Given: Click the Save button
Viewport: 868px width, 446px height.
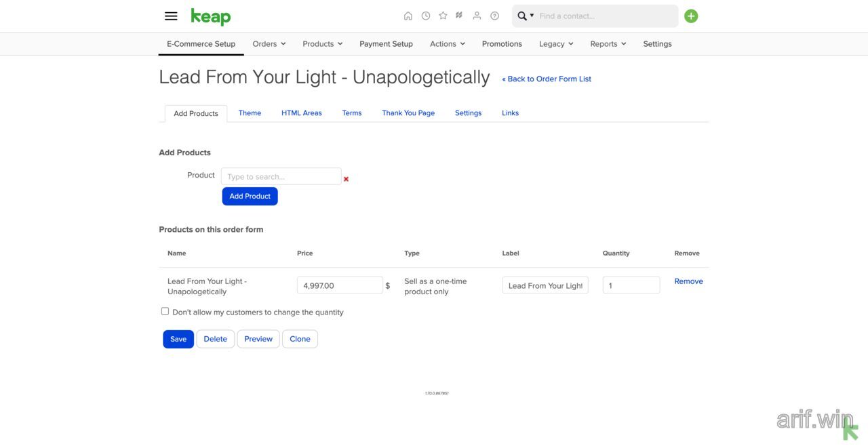Looking at the screenshot, I should 178,339.
